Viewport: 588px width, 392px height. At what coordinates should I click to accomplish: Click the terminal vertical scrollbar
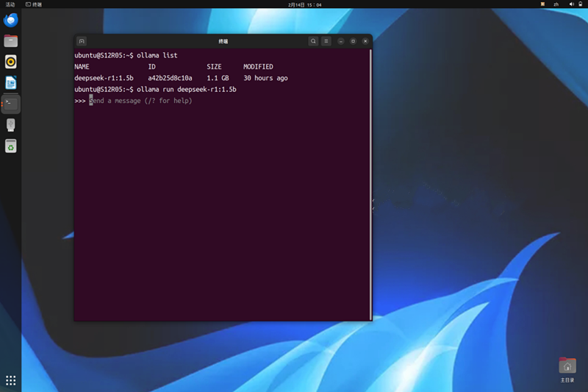coord(371,184)
